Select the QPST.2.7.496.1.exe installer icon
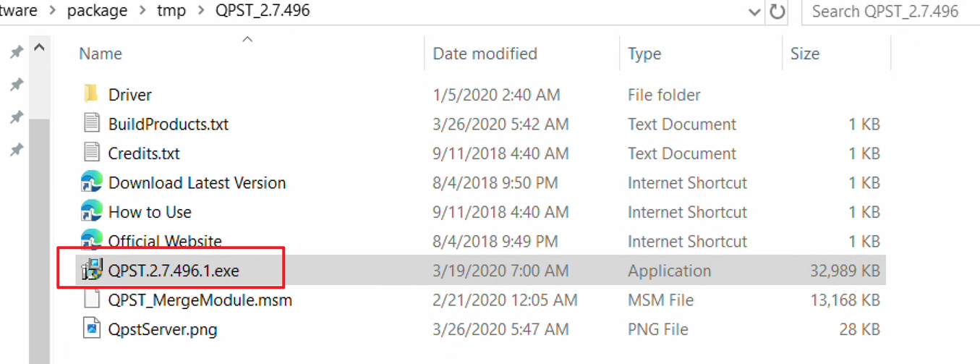Image resolution: width=980 pixels, height=364 pixels. [x=91, y=271]
